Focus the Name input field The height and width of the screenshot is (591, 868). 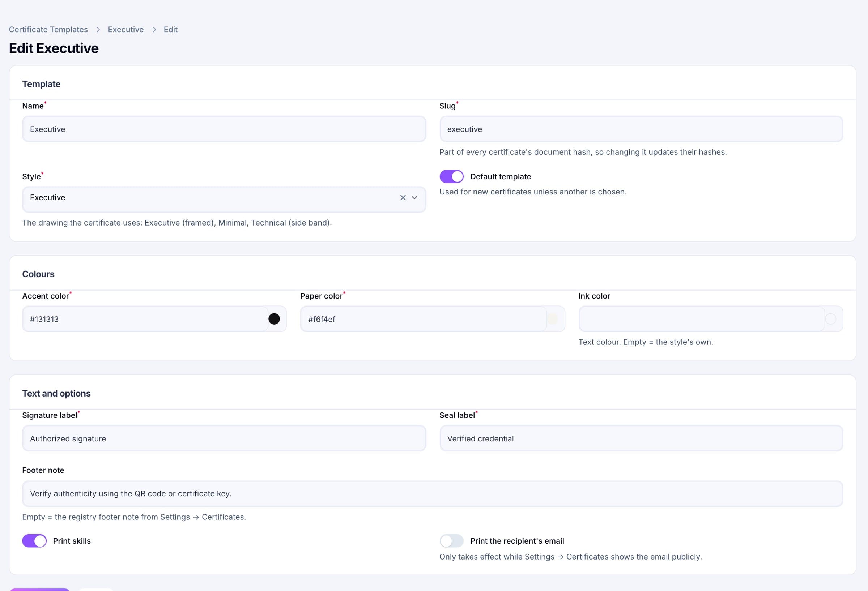tap(224, 129)
